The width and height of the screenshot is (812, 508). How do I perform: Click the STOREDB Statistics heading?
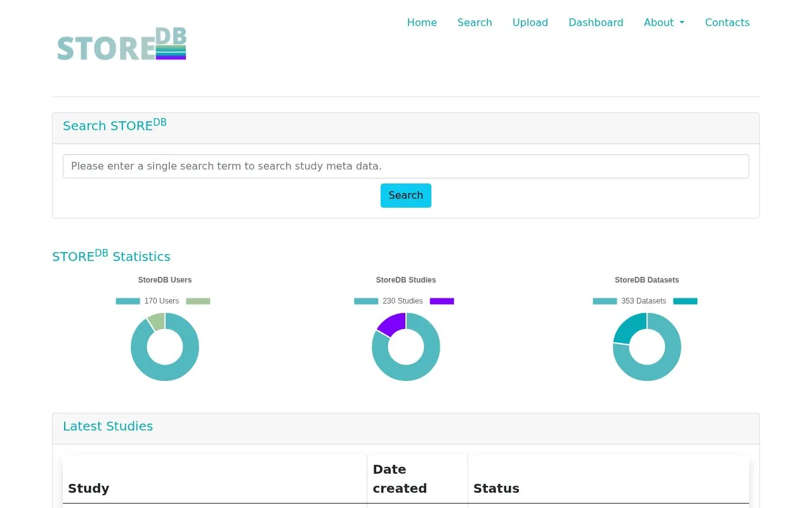111,255
